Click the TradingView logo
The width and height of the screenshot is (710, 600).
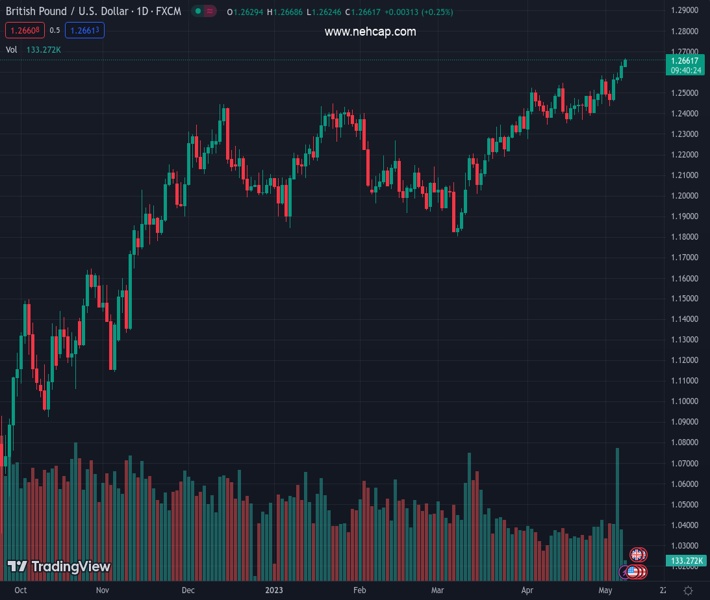tap(58, 567)
